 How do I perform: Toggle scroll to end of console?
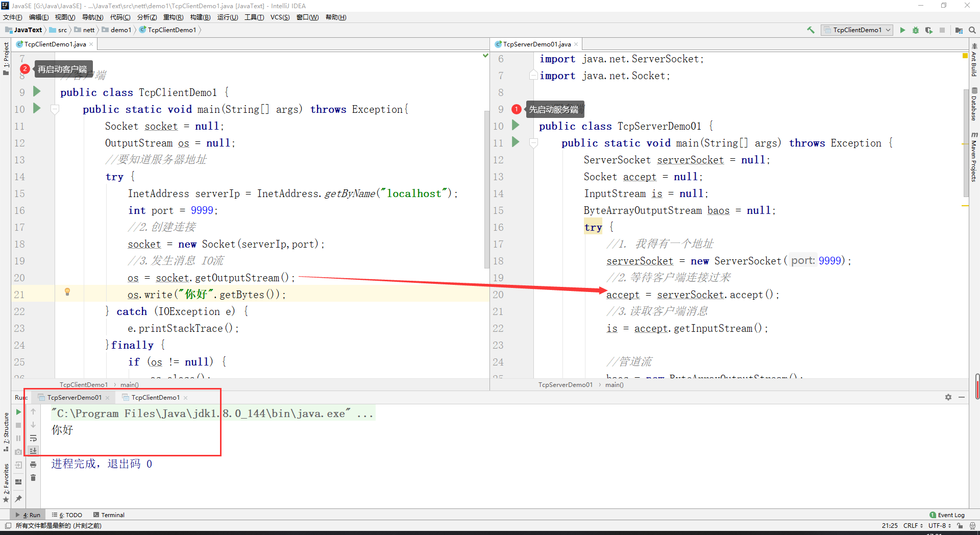(33, 451)
